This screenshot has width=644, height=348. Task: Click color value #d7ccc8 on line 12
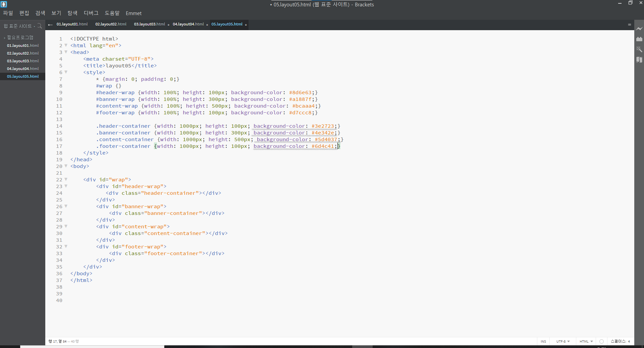click(300, 113)
